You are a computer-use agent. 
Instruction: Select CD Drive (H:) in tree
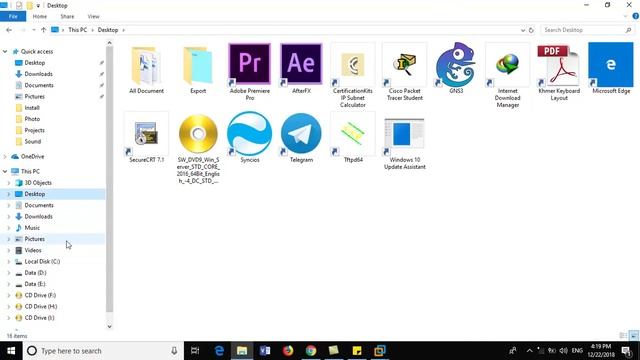40,307
